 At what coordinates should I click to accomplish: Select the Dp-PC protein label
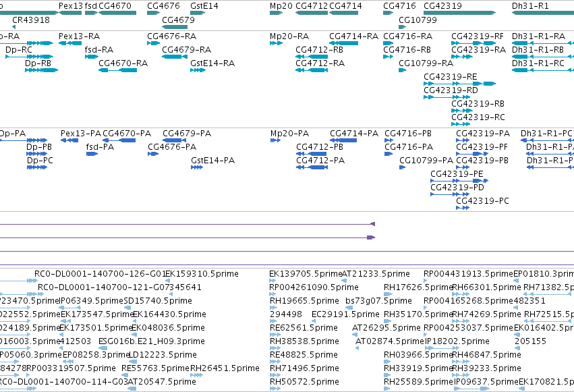[x=40, y=161]
